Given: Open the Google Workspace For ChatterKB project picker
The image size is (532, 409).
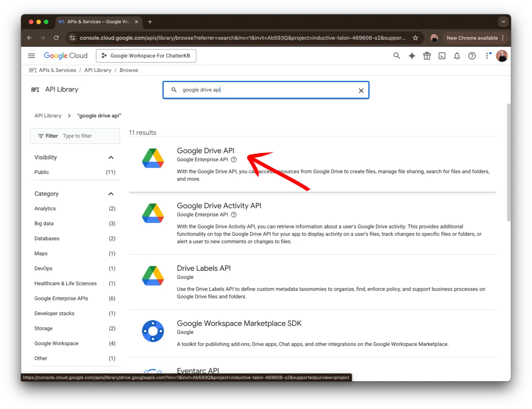Looking at the screenshot, I should click(x=146, y=56).
